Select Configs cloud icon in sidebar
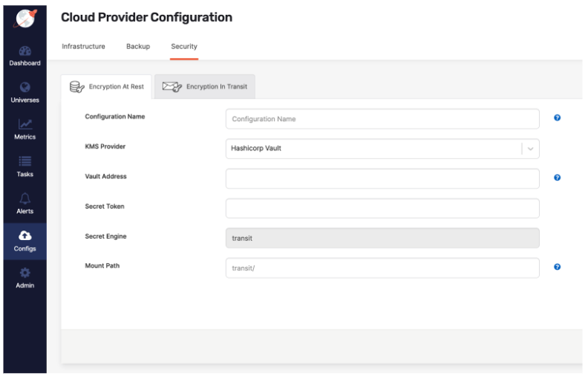This screenshot has height=379, width=588. 24,236
